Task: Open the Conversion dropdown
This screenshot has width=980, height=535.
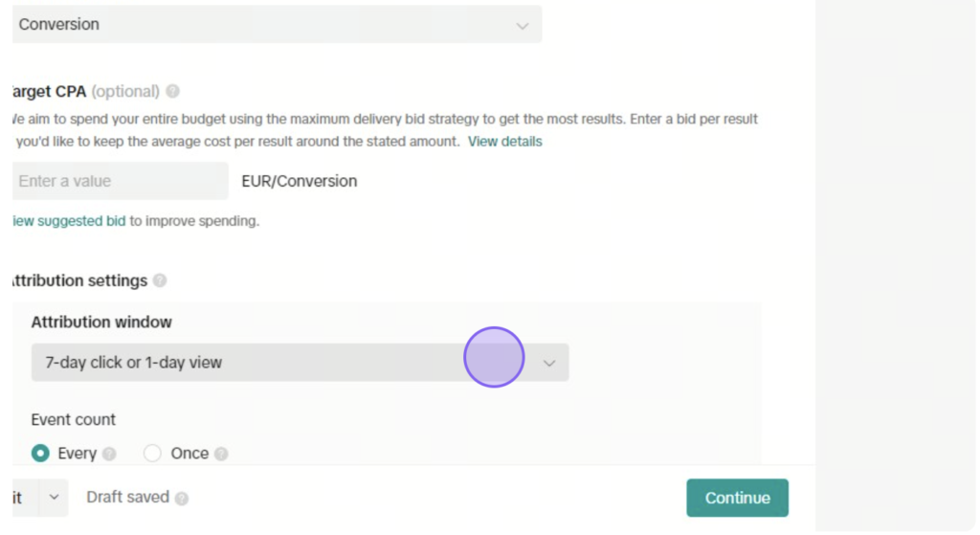Action: coord(277,24)
